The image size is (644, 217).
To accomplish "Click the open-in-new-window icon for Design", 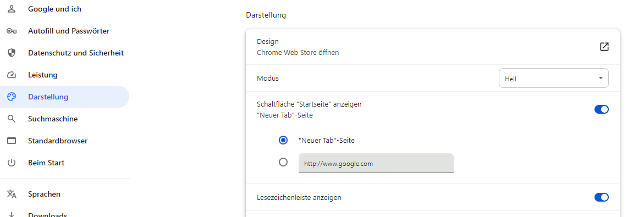I will [604, 47].
